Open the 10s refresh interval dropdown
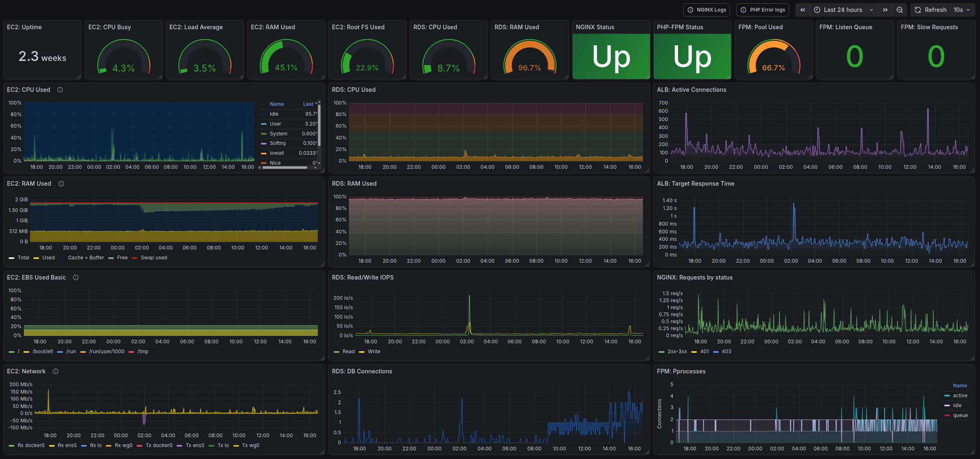This screenshot has width=980, height=459. coord(962,10)
